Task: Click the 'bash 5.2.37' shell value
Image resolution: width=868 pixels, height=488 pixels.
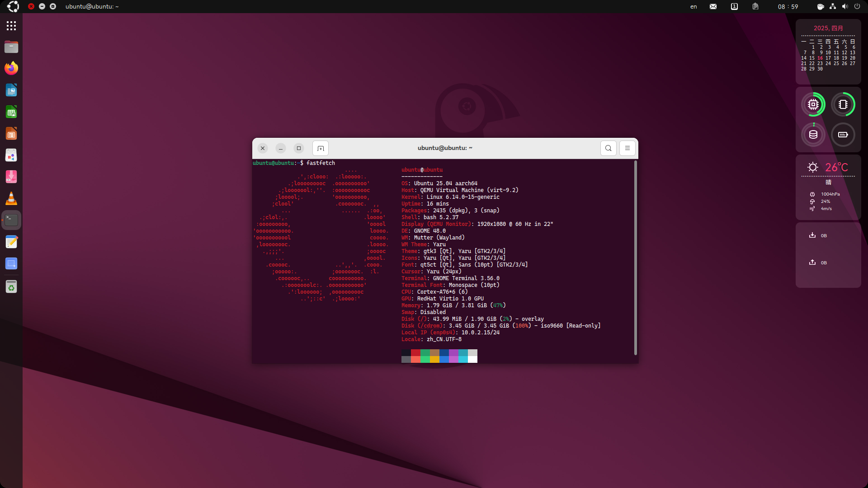Action: click(x=441, y=217)
